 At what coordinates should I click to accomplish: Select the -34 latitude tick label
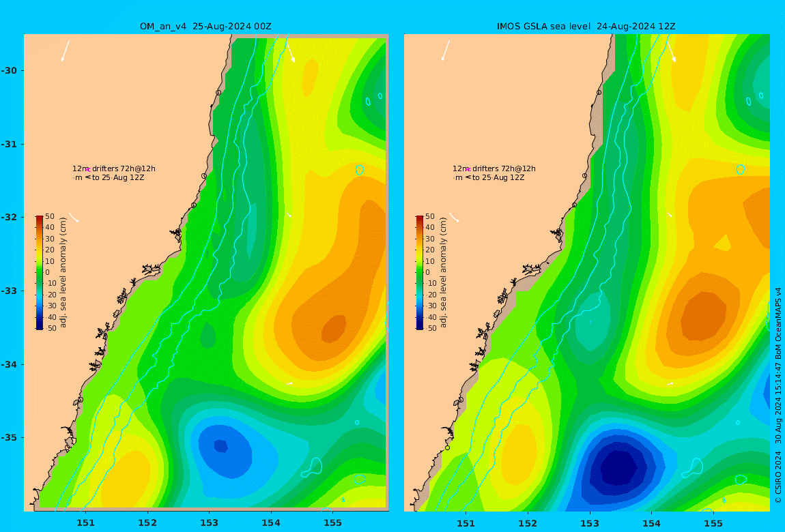[9, 364]
